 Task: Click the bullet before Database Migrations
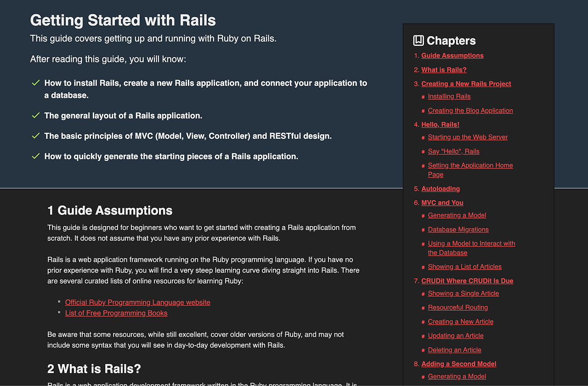[423, 230]
